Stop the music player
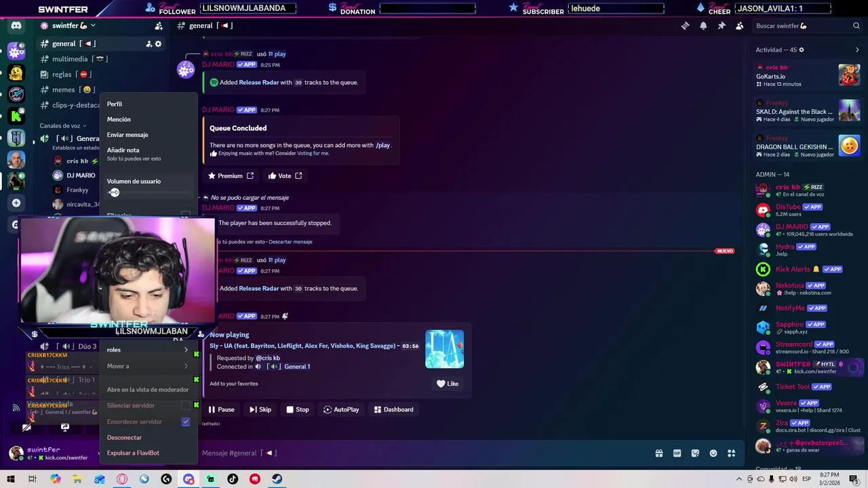 coord(298,409)
